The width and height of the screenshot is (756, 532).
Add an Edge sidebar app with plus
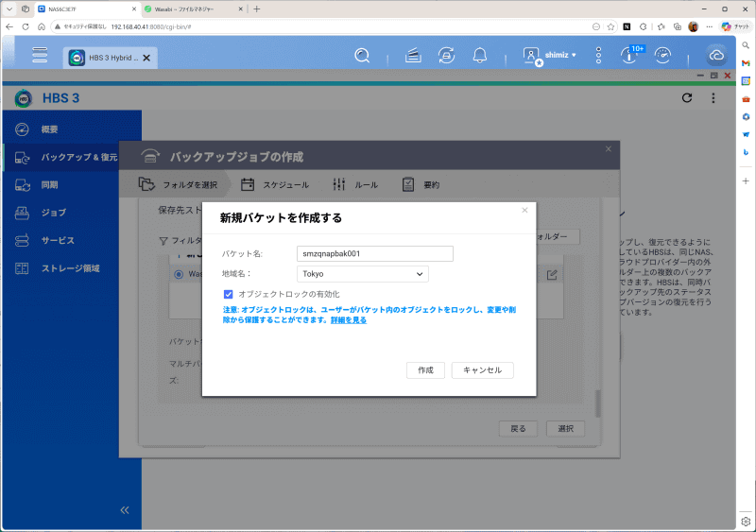(746, 180)
